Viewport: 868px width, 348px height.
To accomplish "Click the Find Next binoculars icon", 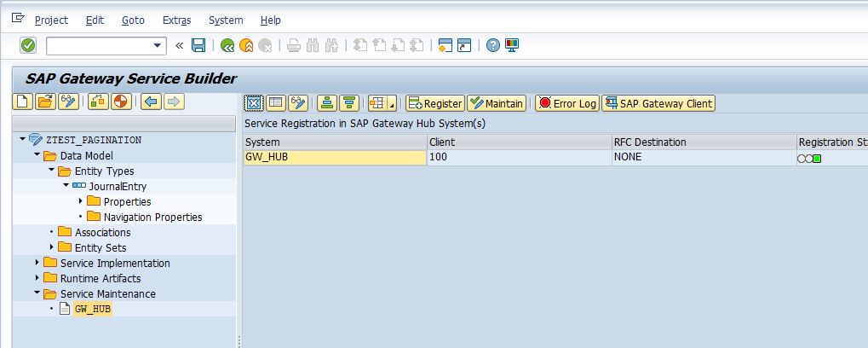I will 331,45.
